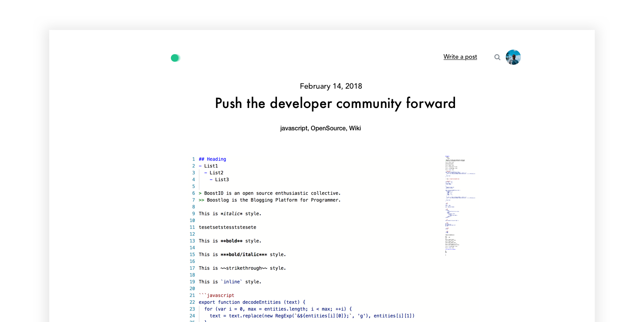This screenshot has width=644, height=322.
Task: Click the line 'Boostlog is the Blogging Platform for Programmer.'
Action: [270, 200]
